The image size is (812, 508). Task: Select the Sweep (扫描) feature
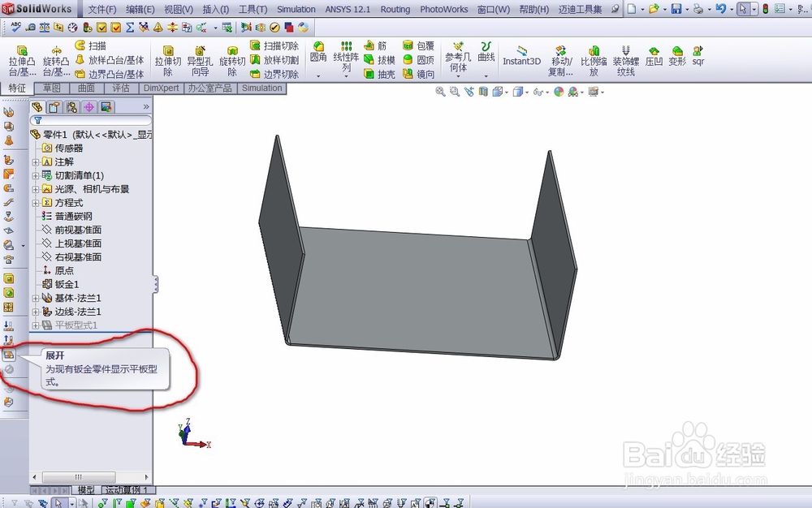coord(91,45)
